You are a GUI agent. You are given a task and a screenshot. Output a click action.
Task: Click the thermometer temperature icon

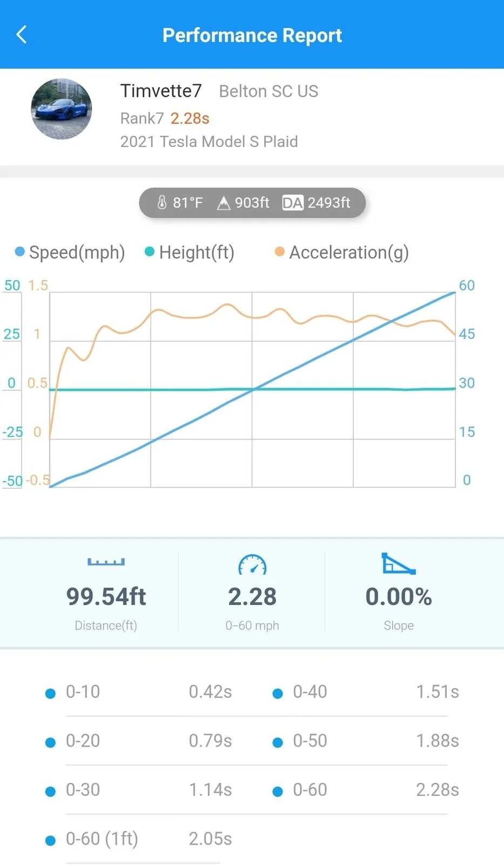162,203
